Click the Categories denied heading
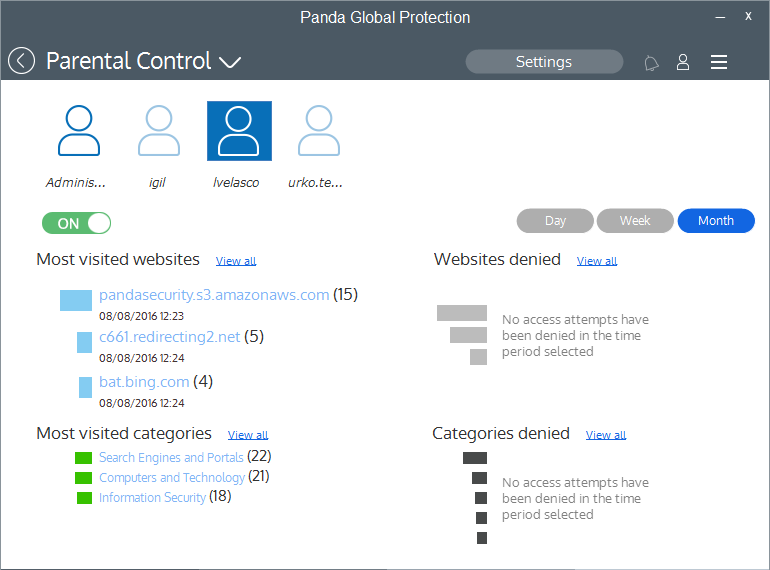This screenshot has width=770, height=570. [501, 434]
